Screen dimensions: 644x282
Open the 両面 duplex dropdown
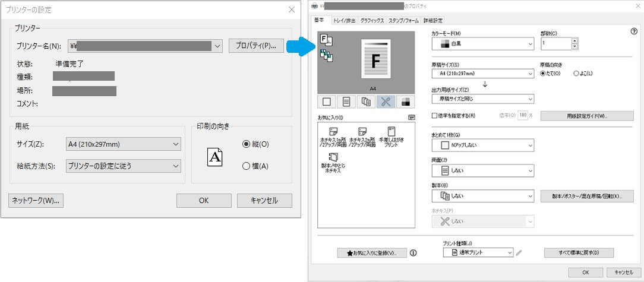[x=482, y=171]
